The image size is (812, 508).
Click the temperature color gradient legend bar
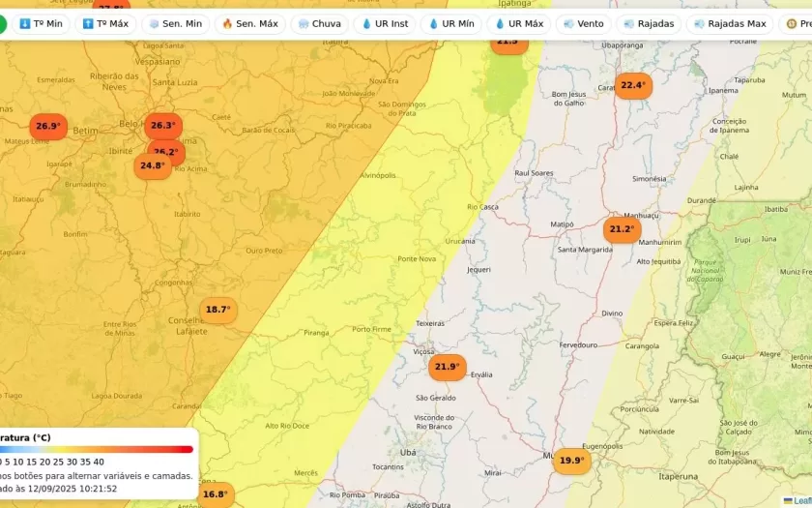(x=97, y=449)
